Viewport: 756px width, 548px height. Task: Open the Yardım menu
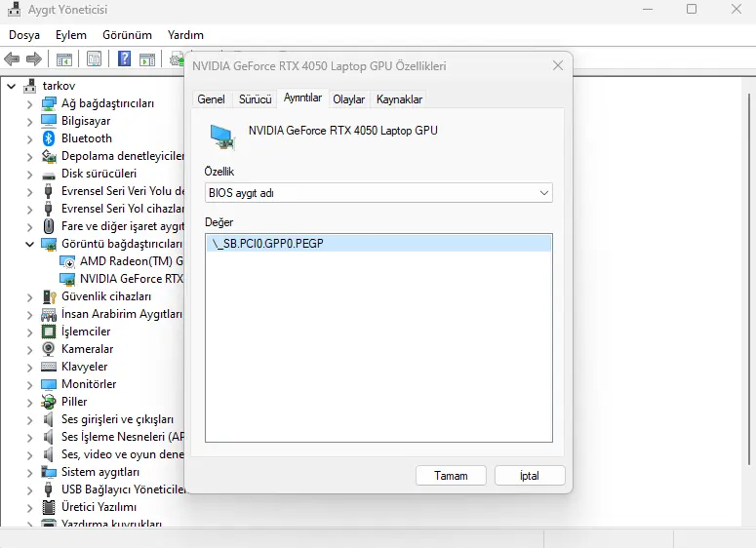point(185,35)
